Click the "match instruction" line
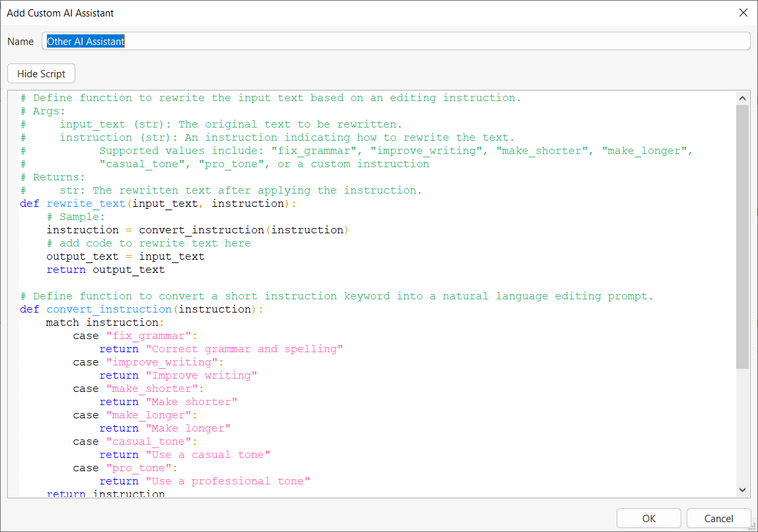Viewport: 758px width, 532px height. (x=103, y=323)
